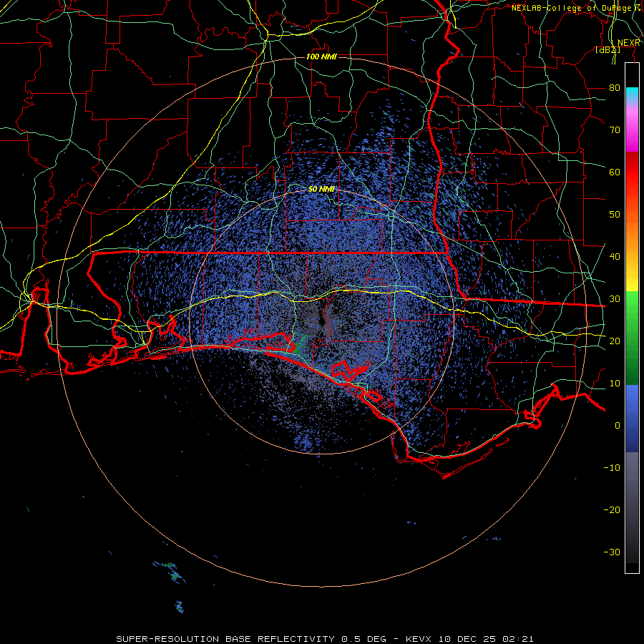
Task: Click the 50 value on dBZ scale
Action: click(615, 215)
